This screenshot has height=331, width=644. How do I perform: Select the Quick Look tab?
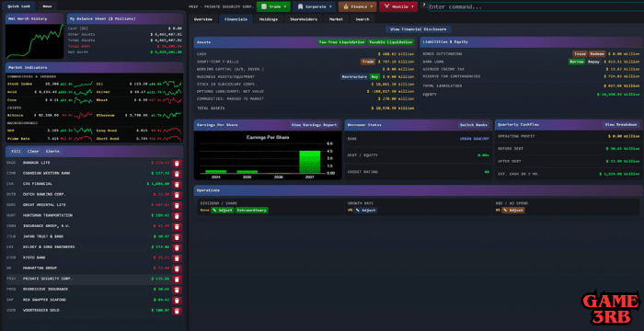pos(19,6)
